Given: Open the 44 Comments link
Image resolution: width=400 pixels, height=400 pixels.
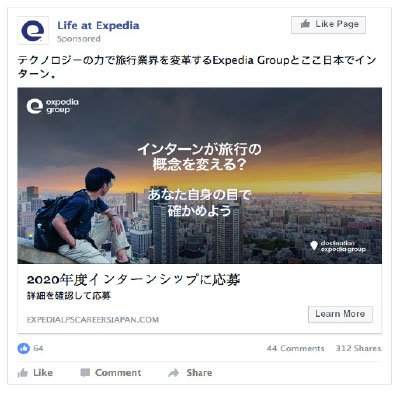Looking at the screenshot, I should pyautogui.click(x=295, y=348).
